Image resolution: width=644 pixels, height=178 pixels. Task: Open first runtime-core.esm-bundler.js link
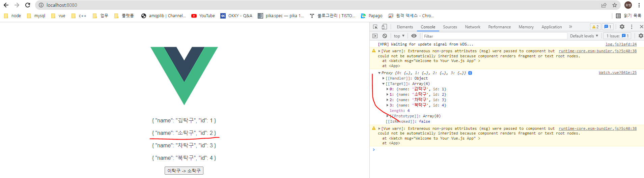597,51
